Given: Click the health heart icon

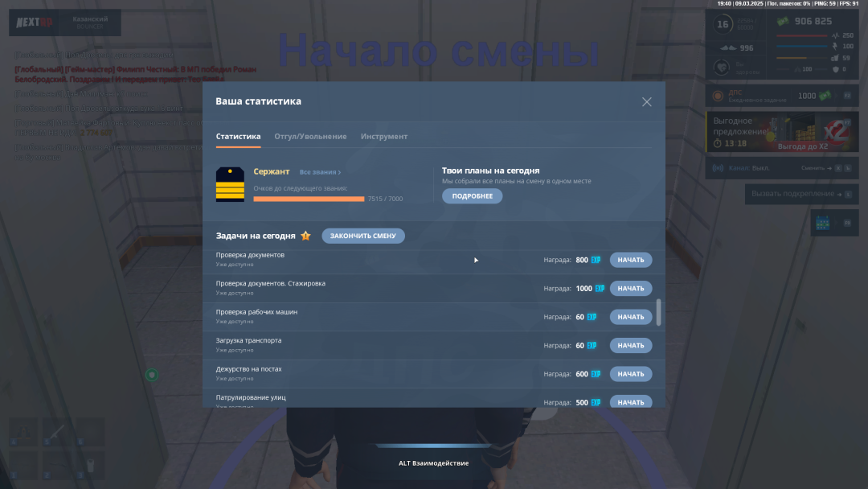Looking at the screenshot, I should [x=723, y=68].
